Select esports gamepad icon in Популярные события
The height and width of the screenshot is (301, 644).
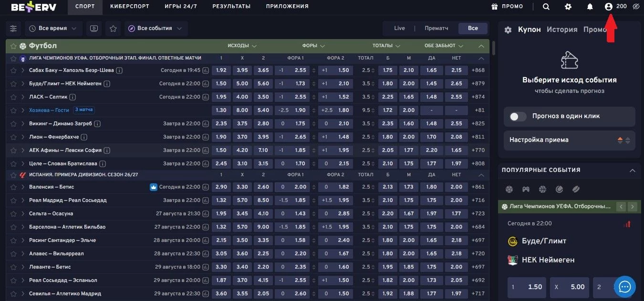pyautogui.click(x=526, y=189)
